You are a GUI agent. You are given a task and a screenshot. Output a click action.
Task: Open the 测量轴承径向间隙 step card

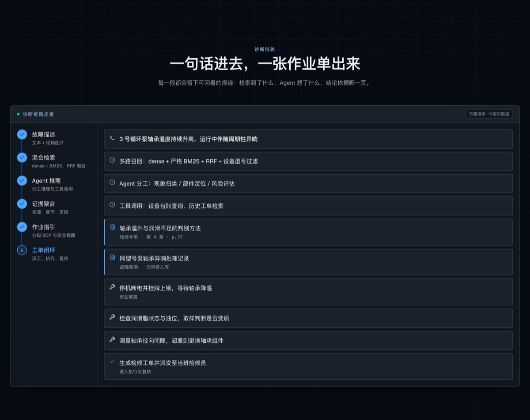point(308,341)
